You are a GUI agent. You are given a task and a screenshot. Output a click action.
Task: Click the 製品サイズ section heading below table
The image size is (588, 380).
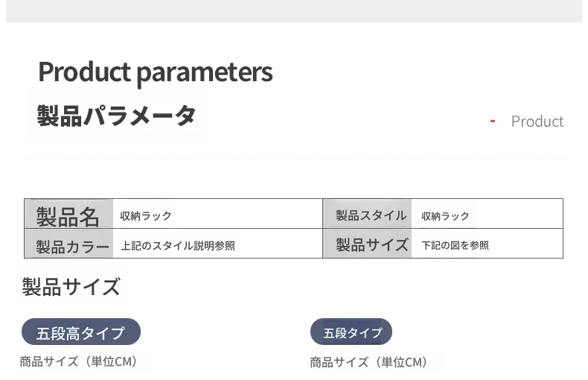coord(71,287)
